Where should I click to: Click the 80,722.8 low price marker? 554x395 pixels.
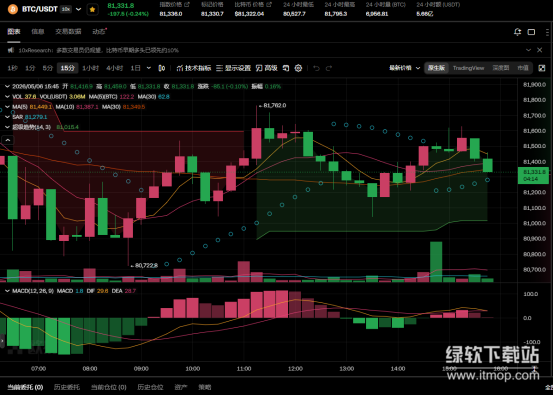pos(144,265)
